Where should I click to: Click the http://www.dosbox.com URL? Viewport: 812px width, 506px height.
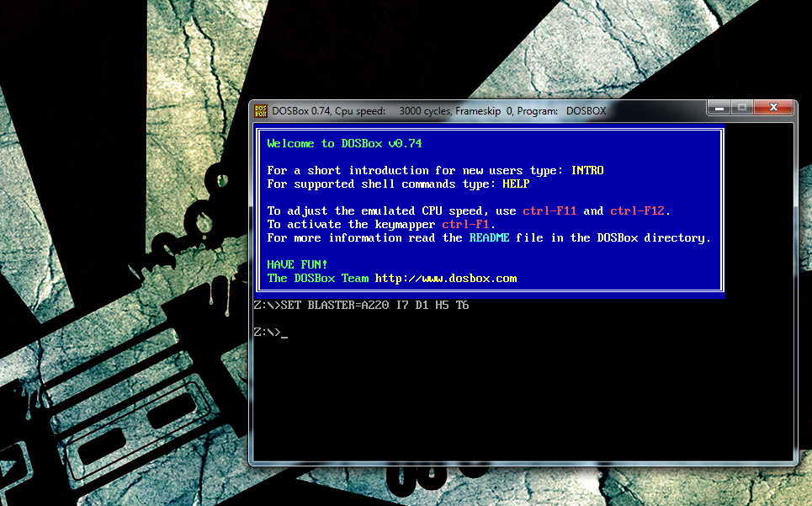pos(446,278)
